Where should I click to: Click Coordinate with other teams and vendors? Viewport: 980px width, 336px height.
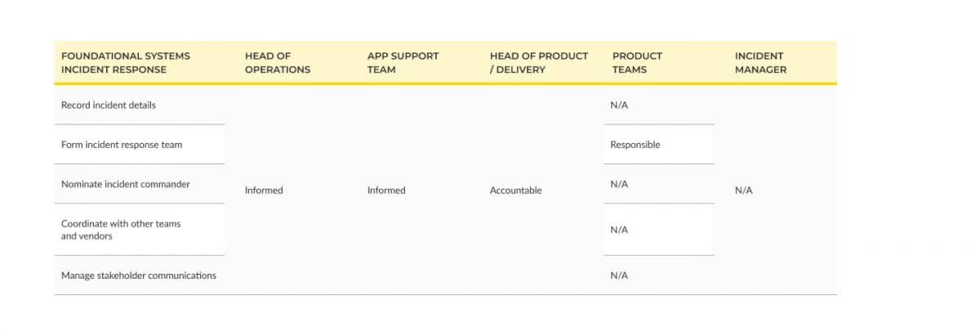[121, 230]
